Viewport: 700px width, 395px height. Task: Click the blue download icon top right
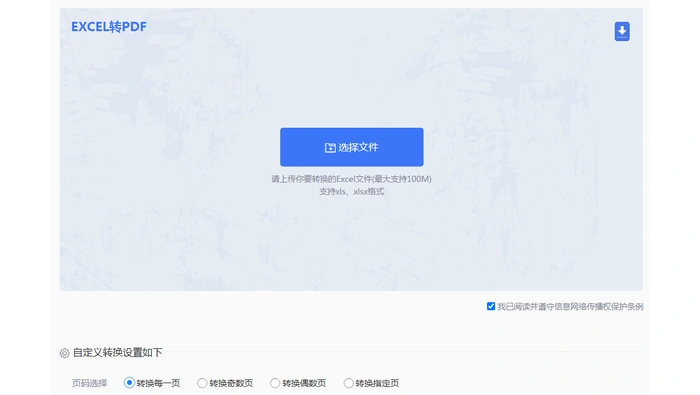tap(622, 31)
